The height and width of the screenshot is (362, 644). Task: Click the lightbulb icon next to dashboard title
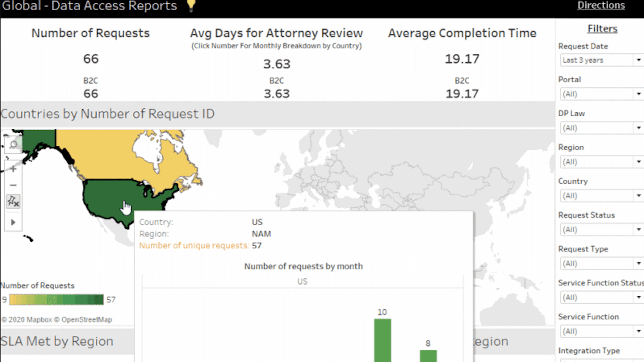191,6
